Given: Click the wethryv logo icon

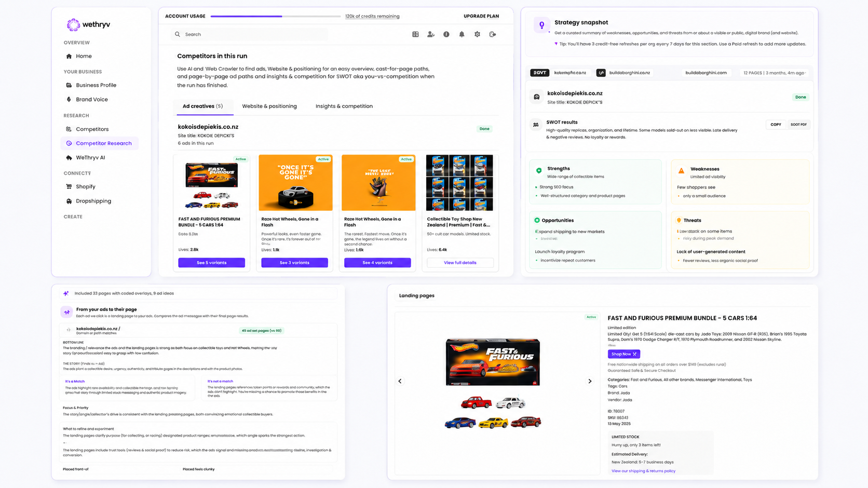Looking at the screenshot, I should (73, 24).
